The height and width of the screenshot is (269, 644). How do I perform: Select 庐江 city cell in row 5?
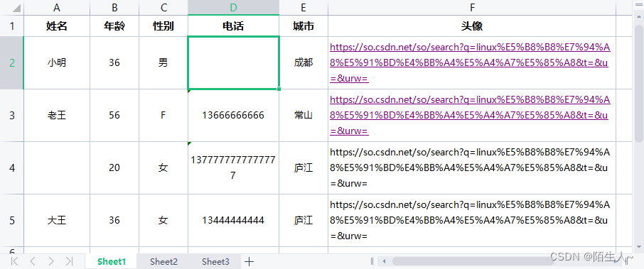tap(304, 221)
